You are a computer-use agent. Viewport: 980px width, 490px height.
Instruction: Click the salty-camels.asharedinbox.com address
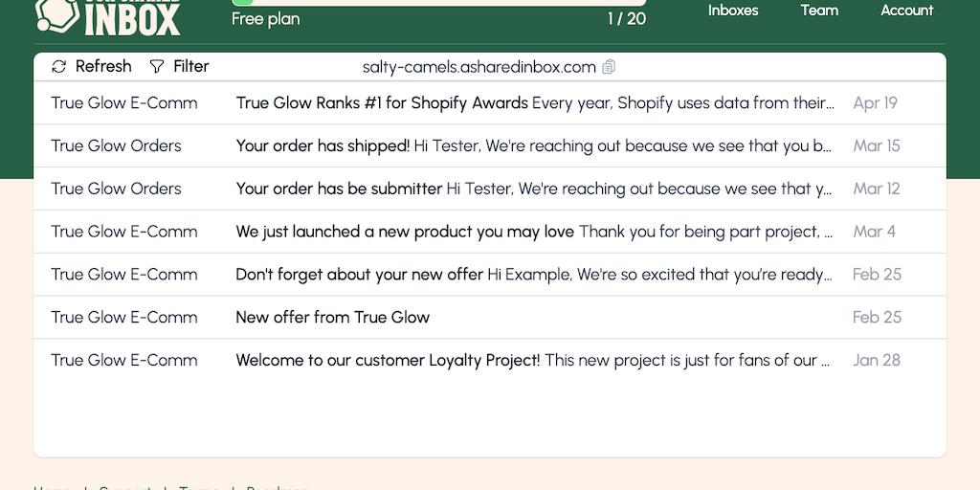(479, 67)
